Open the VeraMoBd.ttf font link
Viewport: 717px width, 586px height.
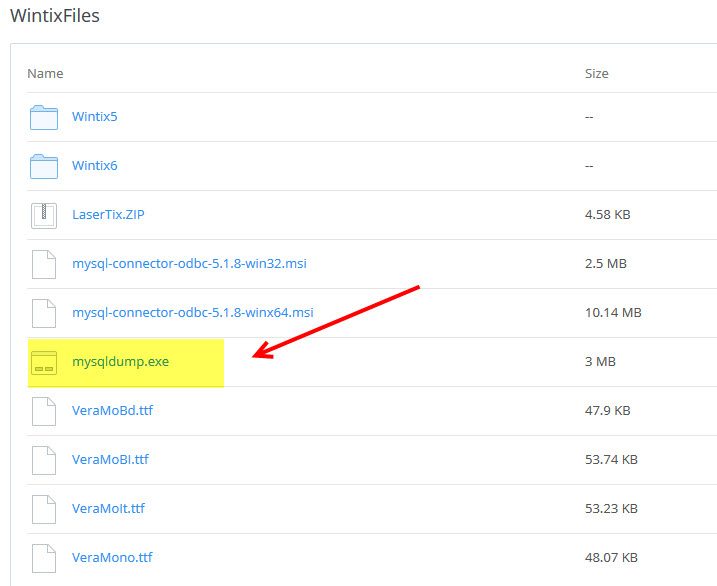point(112,410)
